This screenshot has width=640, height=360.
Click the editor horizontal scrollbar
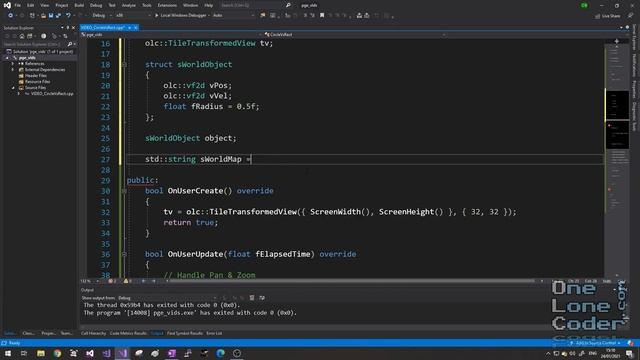(x=352, y=281)
